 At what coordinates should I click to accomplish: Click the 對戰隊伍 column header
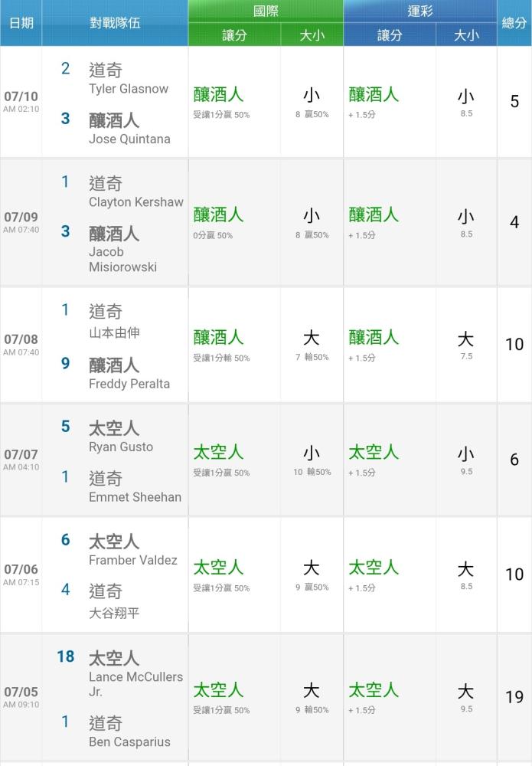click(115, 23)
